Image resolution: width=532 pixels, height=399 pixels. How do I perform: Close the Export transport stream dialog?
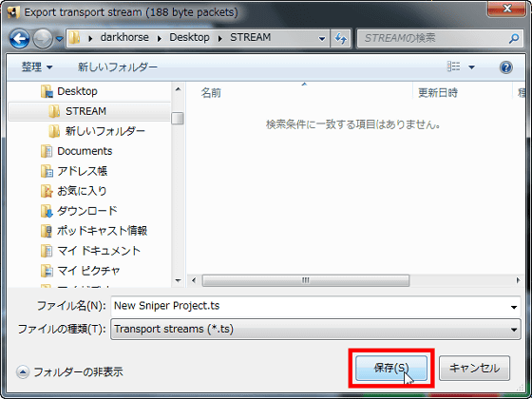507,9
